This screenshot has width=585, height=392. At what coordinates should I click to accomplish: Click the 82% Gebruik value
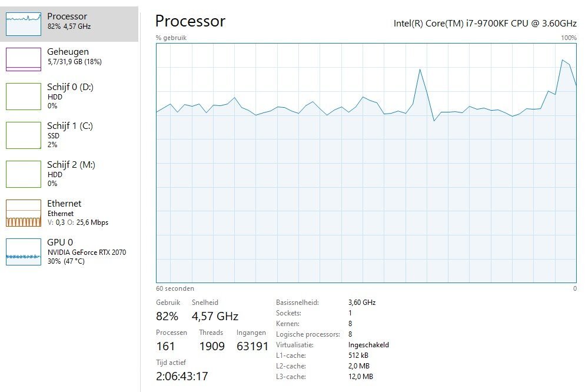[x=167, y=316]
